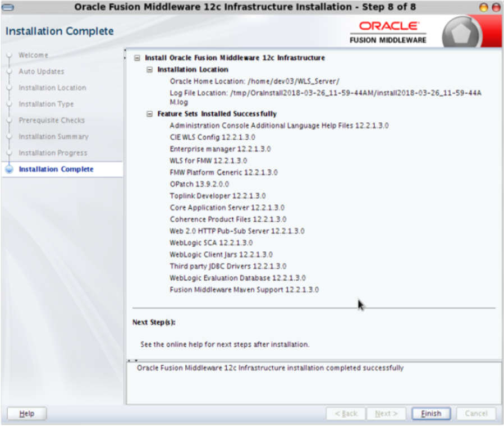Close the installer with the red button
504x426 pixels.
pos(496,7)
